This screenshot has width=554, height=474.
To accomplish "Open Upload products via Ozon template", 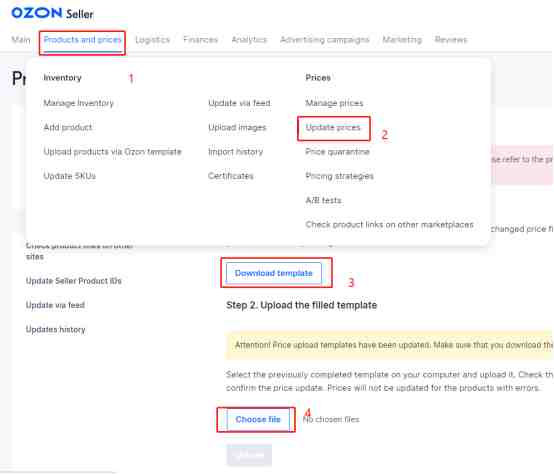I will [112, 152].
